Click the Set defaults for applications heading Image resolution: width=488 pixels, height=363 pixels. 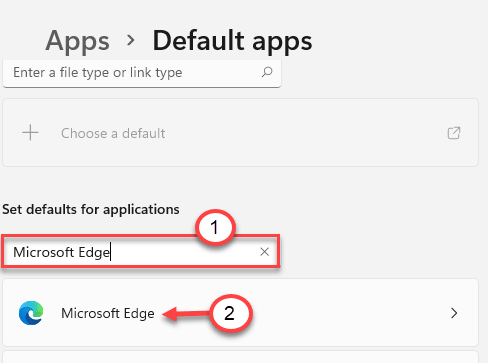pyautogui.click(x=91, y=209)
